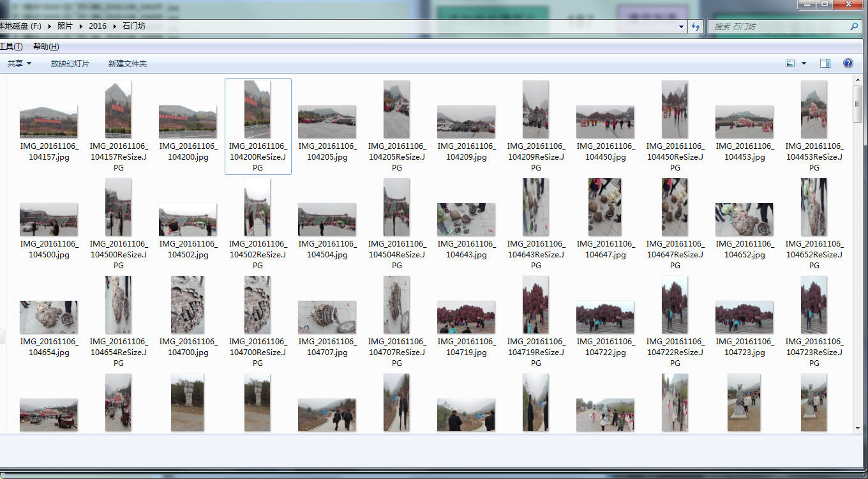The height and width of the screenshot is (479, 868).
Task: Select thumbnail IMG_20161106_104502ReSize.JPG
Action: [257, 207]
